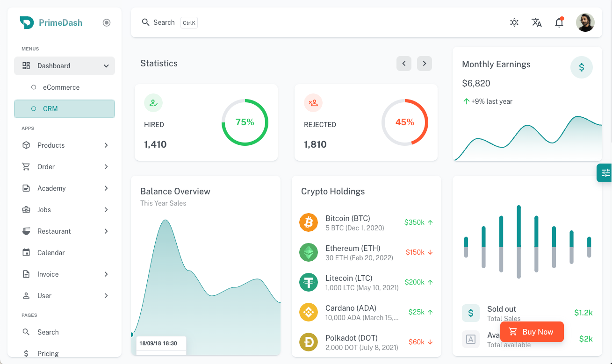This screenshot has width=612, height=364.
Task: Click the Hired user-check icon
Action: (153, 103)
